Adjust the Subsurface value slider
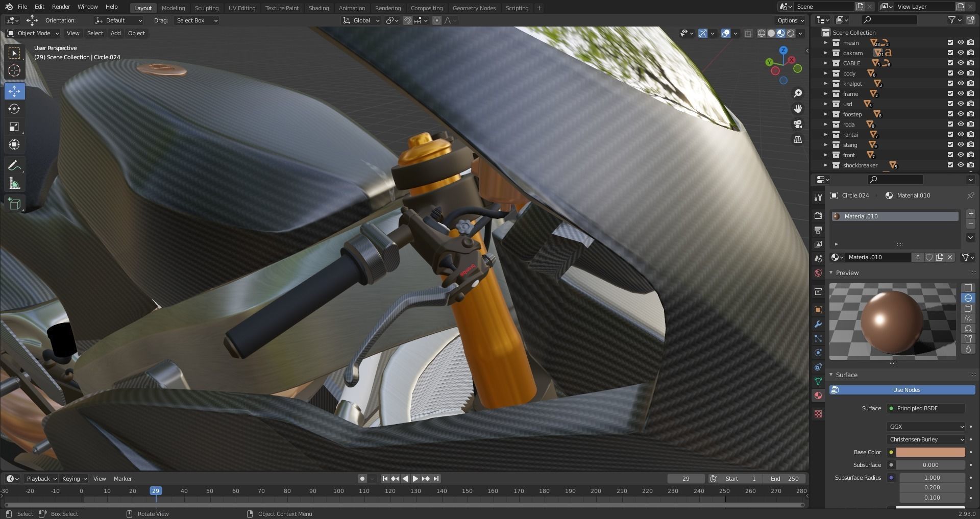980x519 pixels. 930,465
